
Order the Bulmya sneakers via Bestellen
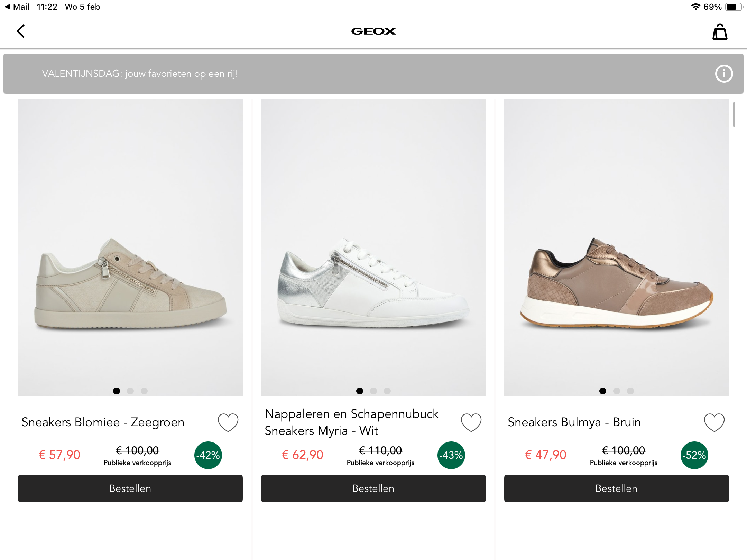pyautogui.click(x=616, y=488)
